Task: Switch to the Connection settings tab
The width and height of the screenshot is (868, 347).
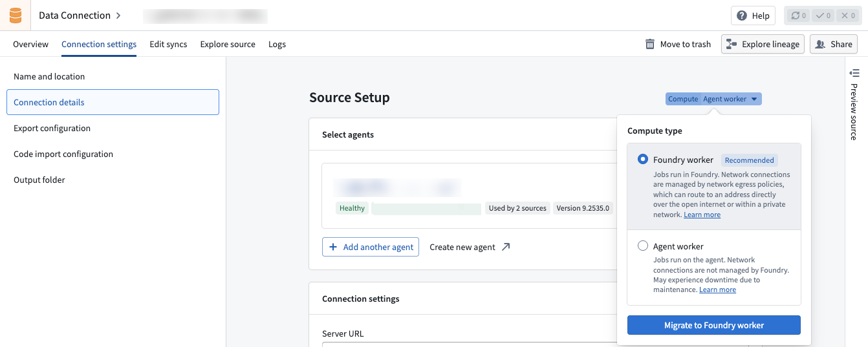Action: pos(99,44)
